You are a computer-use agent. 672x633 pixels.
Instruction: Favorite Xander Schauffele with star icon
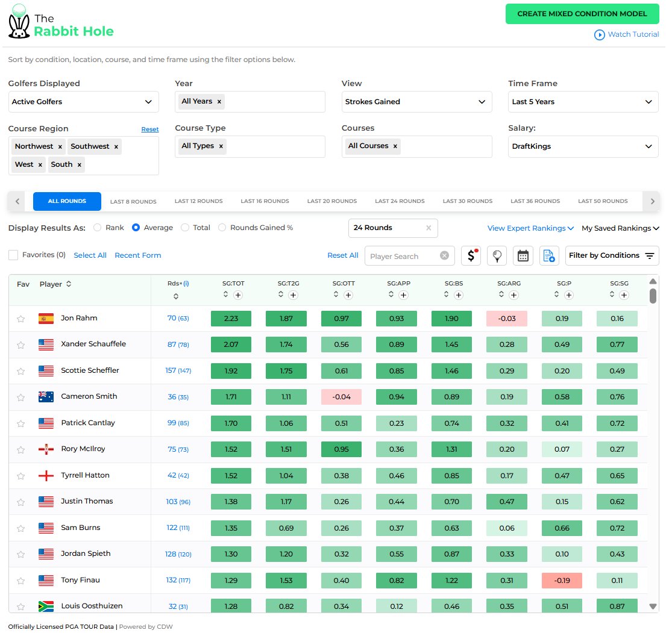coord(20,345)
